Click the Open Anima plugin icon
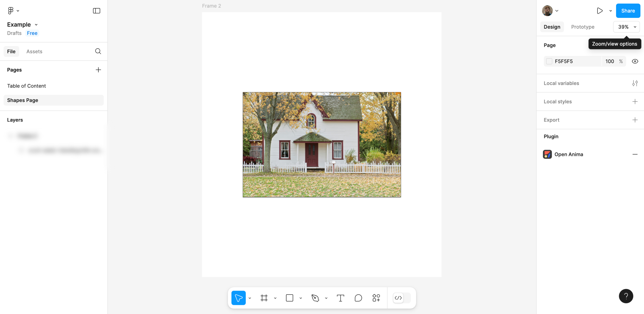The image size is (644, 314). coord(547,154)
